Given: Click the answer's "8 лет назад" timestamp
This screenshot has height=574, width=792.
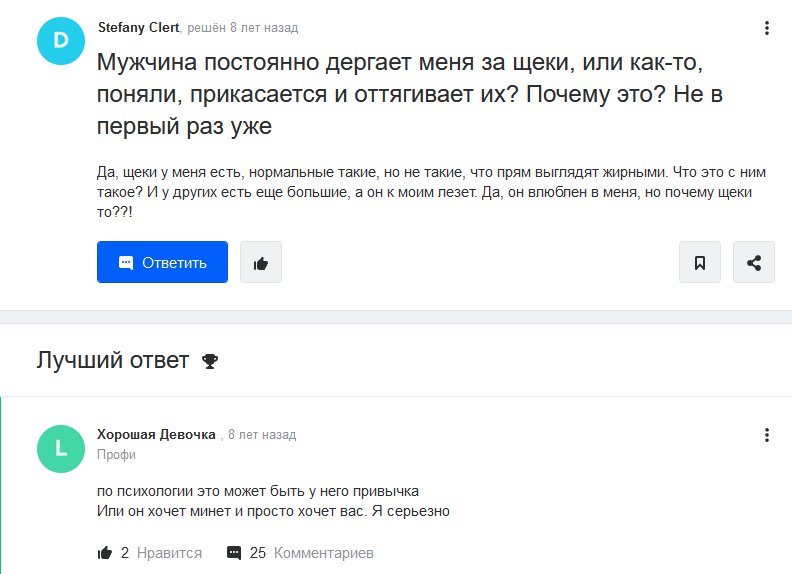Looking at the screenshot, I should click(x=262, y=435).
